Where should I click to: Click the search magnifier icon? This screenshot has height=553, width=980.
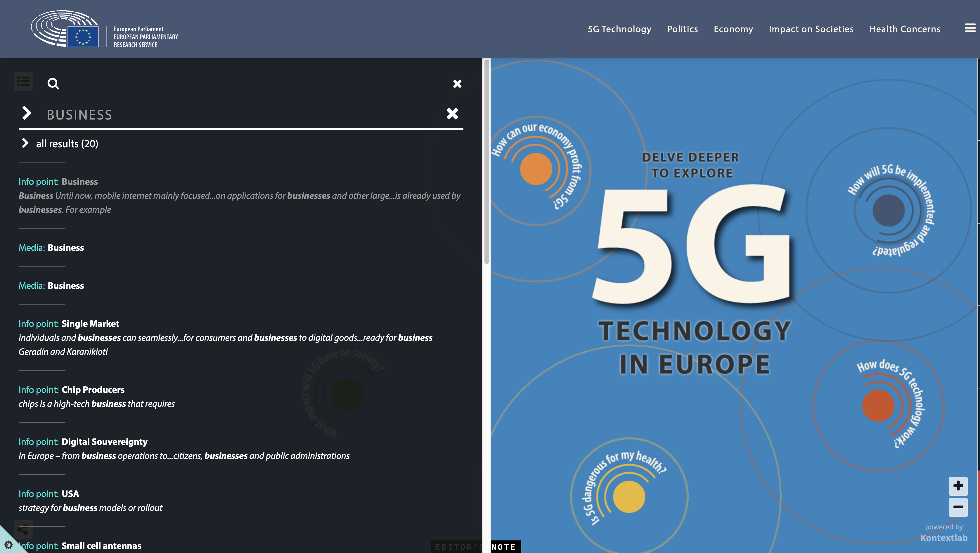[x=53, y=83]
